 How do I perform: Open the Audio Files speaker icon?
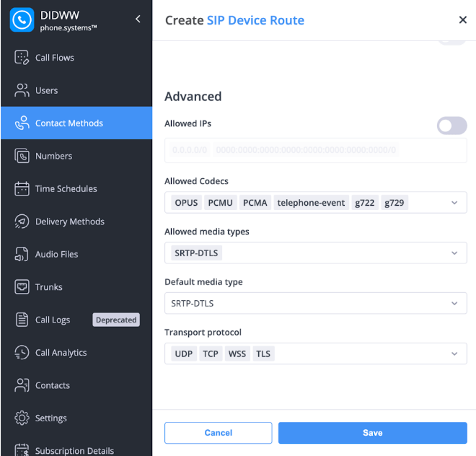click(22, 254)
